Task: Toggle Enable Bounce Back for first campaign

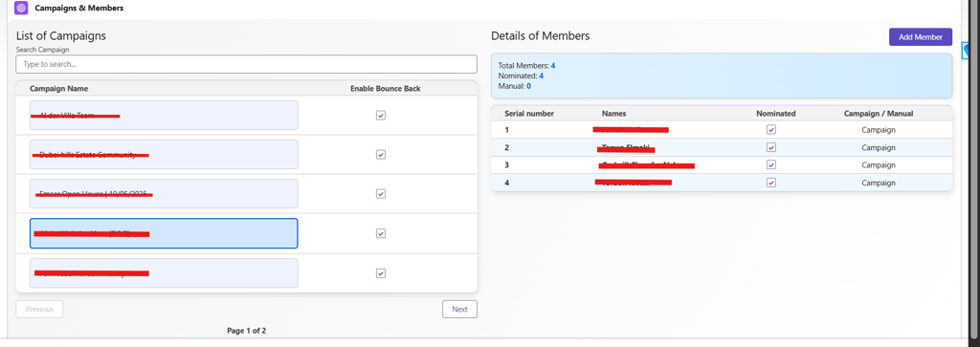Action: 381,116
